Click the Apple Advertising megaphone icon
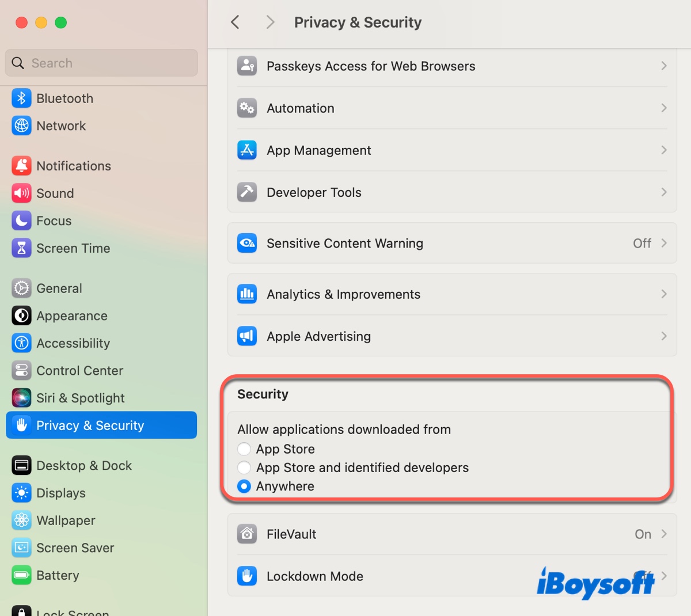Image resolution: width=691 pixels, height=616 pixels. [247, 336]
